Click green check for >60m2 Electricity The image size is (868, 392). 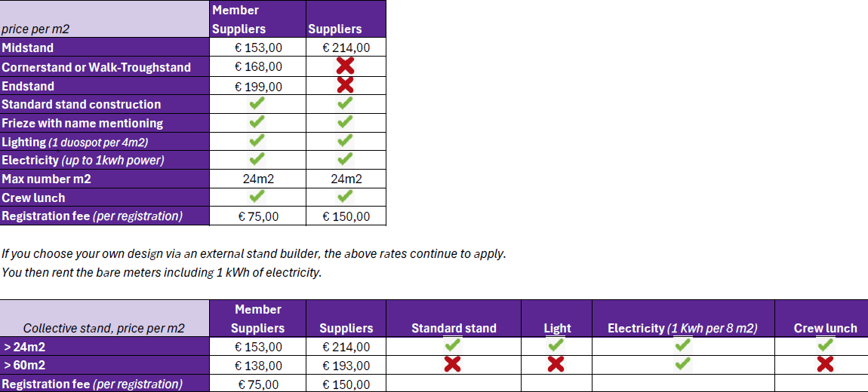[682, 363]
